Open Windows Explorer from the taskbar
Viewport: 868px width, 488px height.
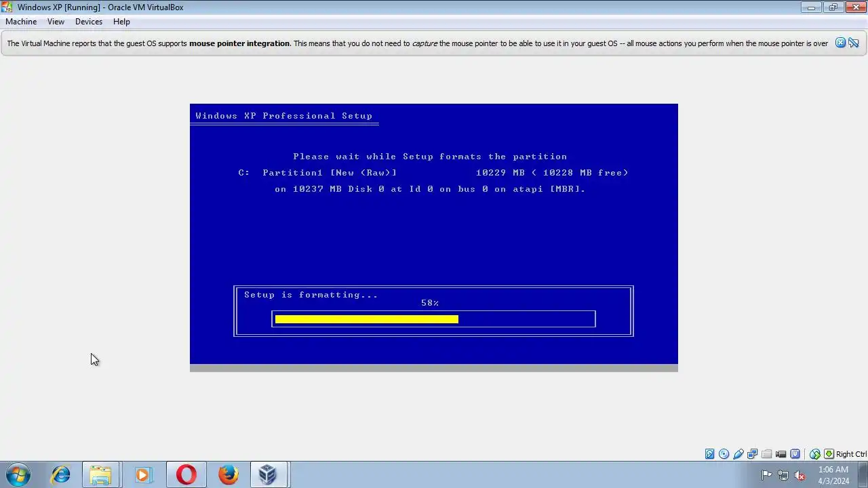(x=100, y=474)
